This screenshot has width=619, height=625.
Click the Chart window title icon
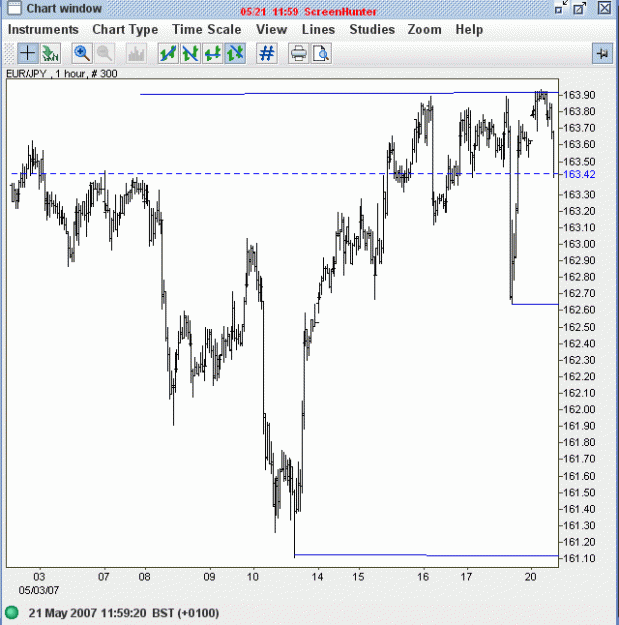click(x=14, y=8)
